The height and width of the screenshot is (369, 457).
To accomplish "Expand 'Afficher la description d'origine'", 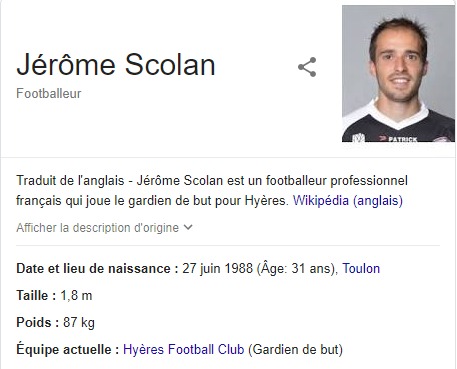I will 104,228.
